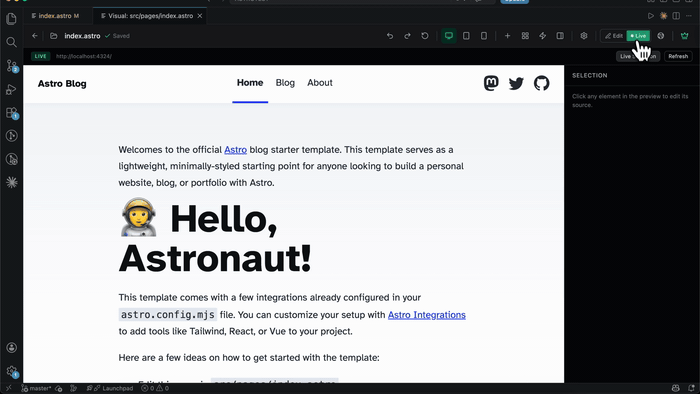The image size is (700, 394).
Task: Select the tablet viewport icon
Action: (466, 36)
